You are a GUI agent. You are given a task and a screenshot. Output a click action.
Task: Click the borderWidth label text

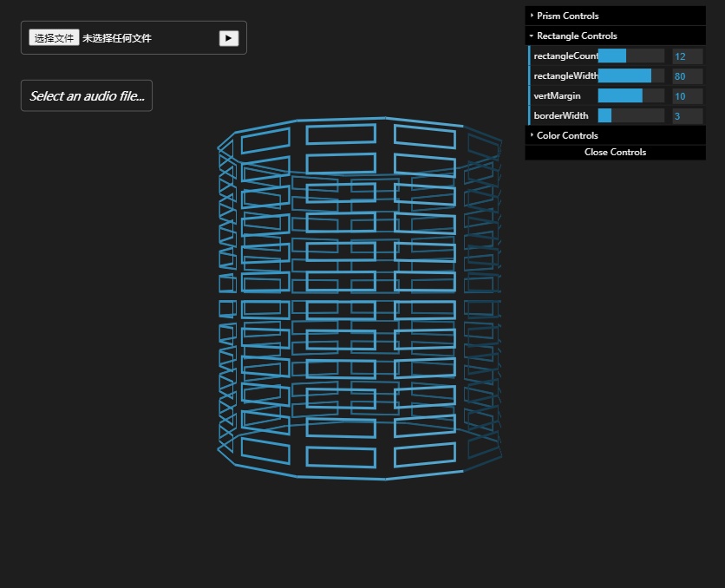(561, 116)
